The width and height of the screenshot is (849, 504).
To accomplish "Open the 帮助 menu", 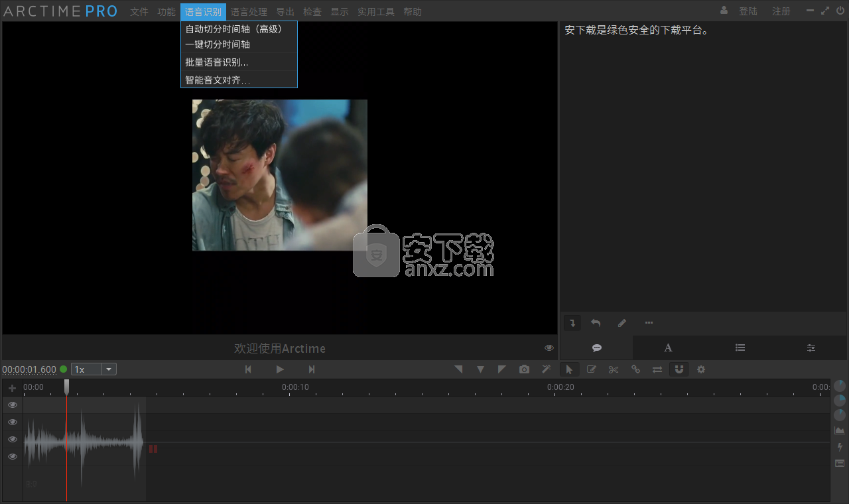I will pyautogui.click(x=413, y=12).
